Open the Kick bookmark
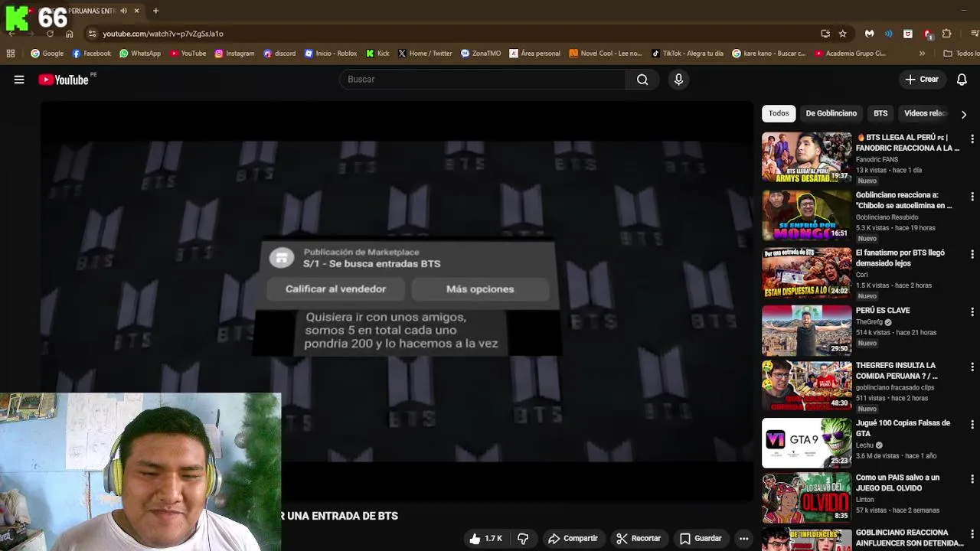980x551 pixels. point(377,54)
